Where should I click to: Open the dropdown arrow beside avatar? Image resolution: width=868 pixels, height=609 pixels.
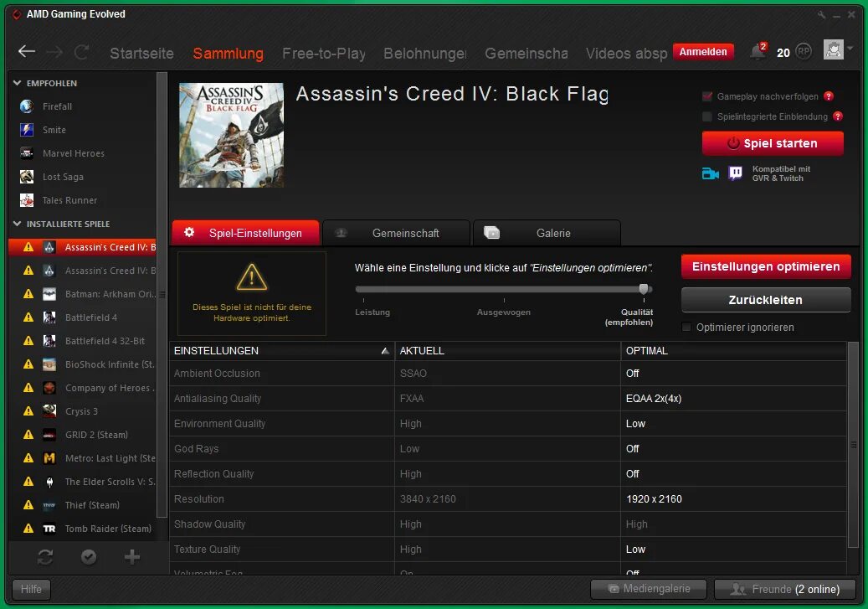[x=850, y=49]
